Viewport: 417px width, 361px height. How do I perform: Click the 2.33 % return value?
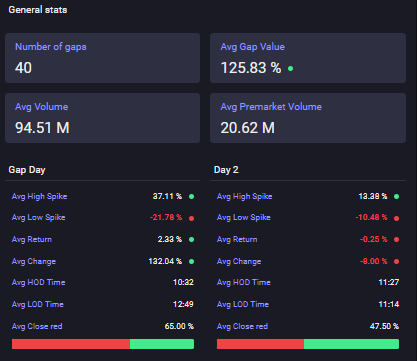(x=170, y=239)
